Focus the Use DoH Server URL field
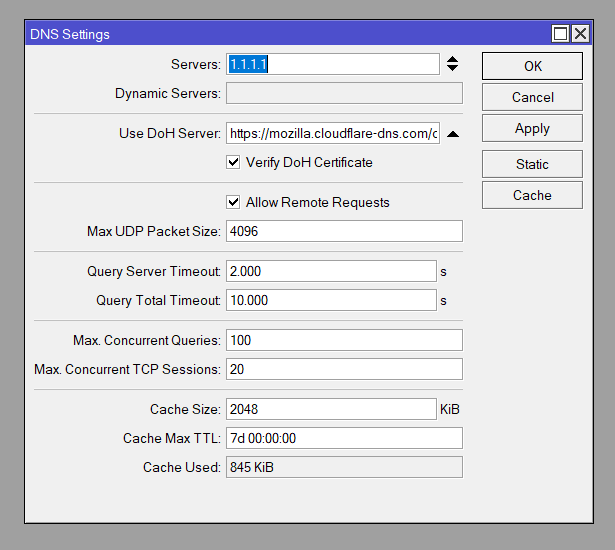Image resolution: width=615 pixels, height=550 pixels. pos(333,133)
